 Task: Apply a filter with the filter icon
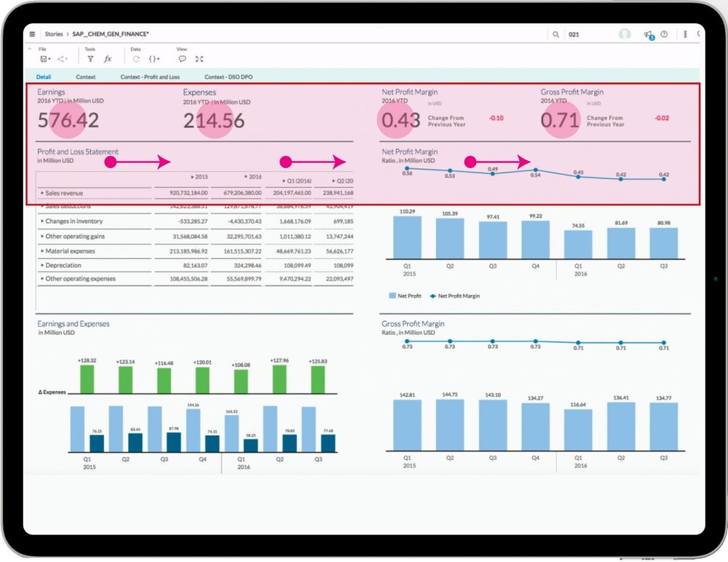(90, 59)
